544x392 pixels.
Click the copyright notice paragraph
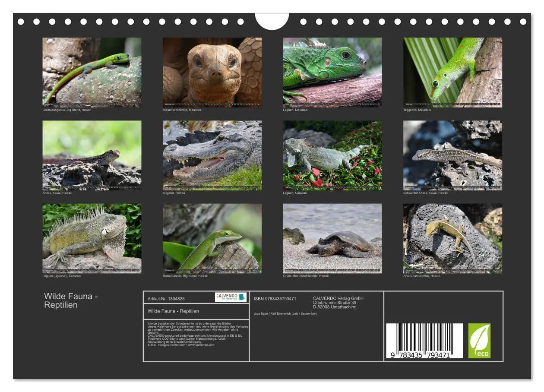[197, 334]
